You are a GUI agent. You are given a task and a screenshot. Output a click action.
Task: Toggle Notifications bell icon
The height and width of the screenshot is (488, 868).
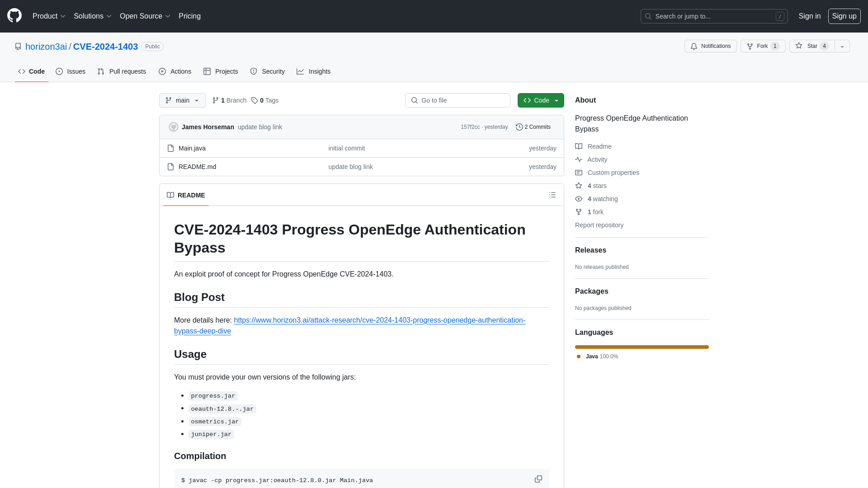tap(694, 46)
